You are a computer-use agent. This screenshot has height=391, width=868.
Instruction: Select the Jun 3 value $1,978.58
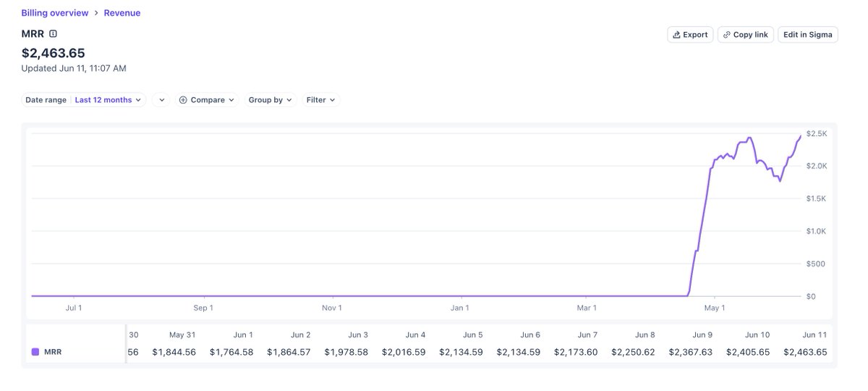click(x=346, y=353)
